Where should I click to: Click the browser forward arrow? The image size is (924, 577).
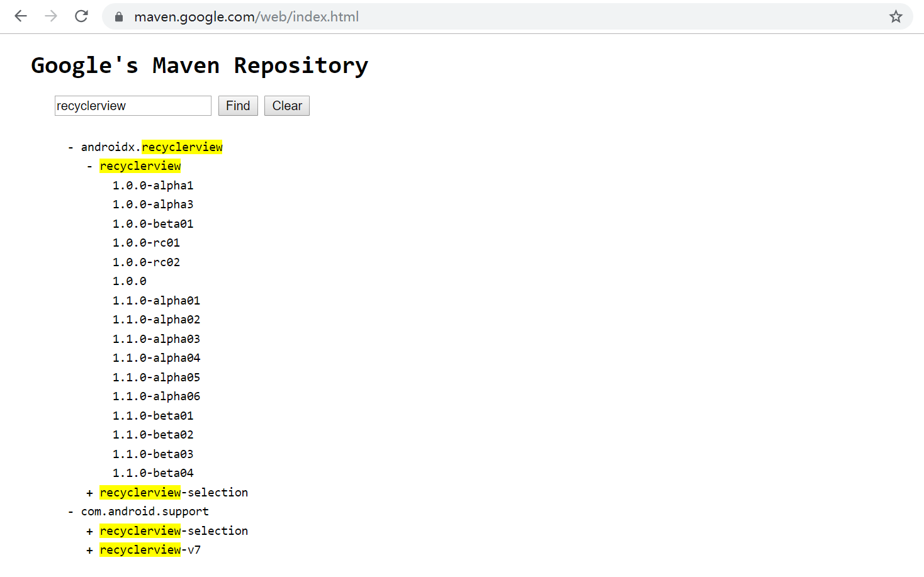51,16
